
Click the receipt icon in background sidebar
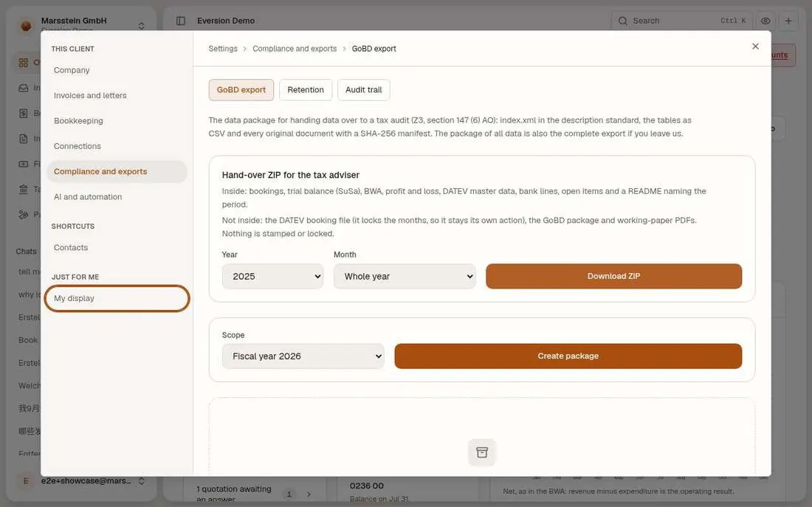tap(24, 113)
